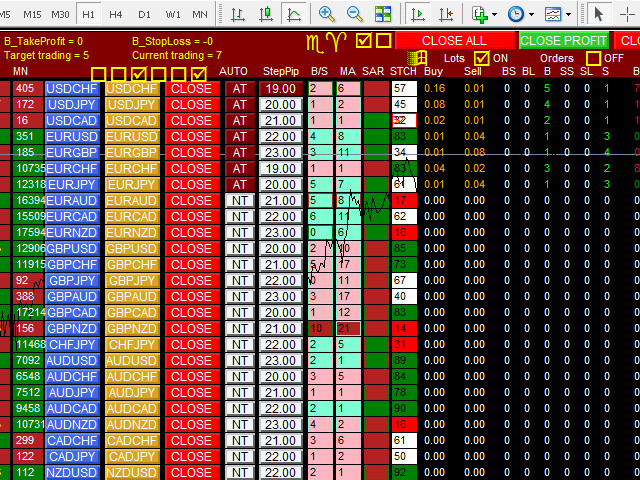
Task: Open the chart templates dropdown
Action: 566,14
